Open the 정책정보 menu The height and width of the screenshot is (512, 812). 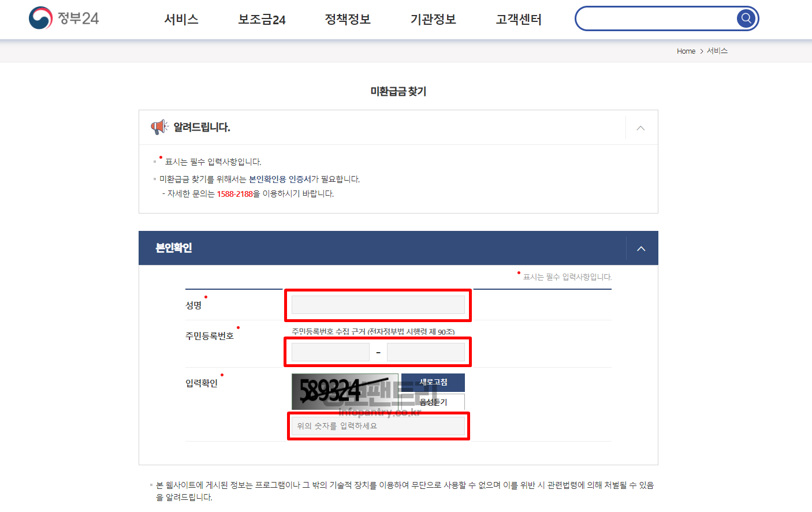point(348,20)
